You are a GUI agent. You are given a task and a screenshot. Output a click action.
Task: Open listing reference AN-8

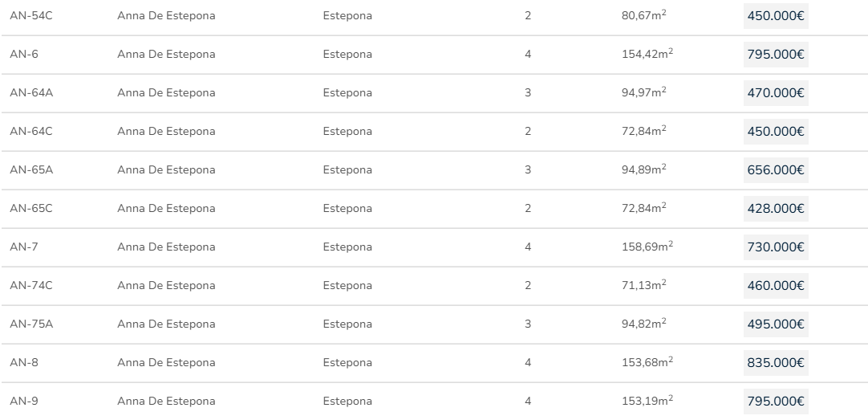(x=23, y=363)
